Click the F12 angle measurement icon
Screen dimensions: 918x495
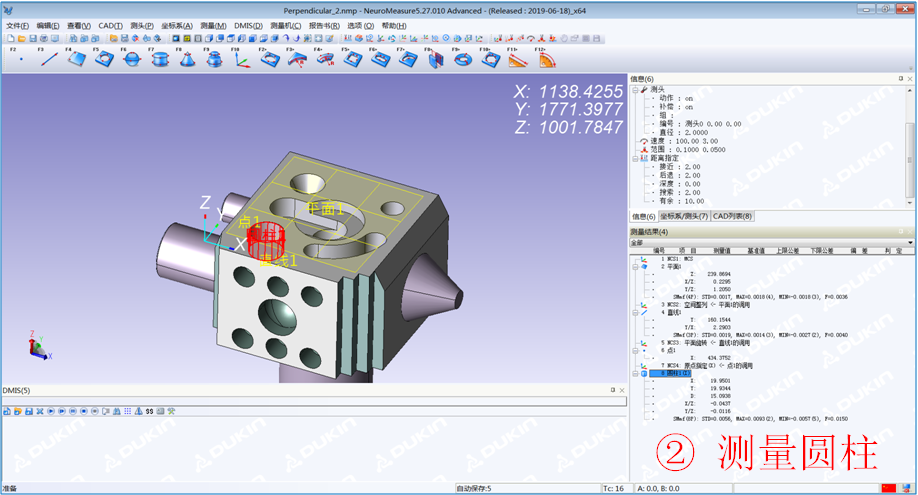[546, 60]
